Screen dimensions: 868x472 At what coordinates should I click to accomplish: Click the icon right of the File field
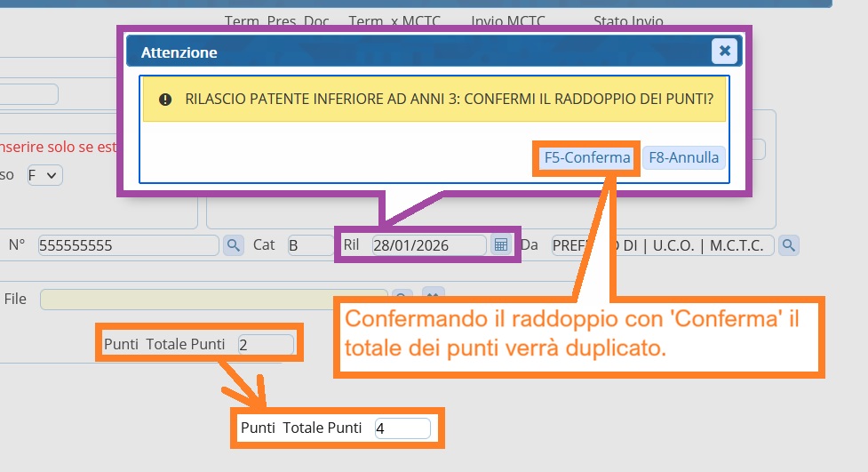click(433, 298)
